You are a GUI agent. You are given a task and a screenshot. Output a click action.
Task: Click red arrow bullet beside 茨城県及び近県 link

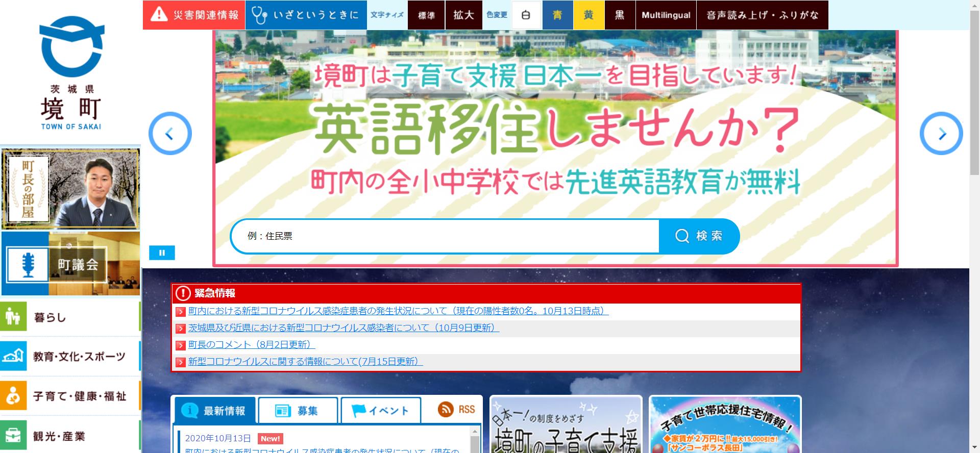coord(180,329)
